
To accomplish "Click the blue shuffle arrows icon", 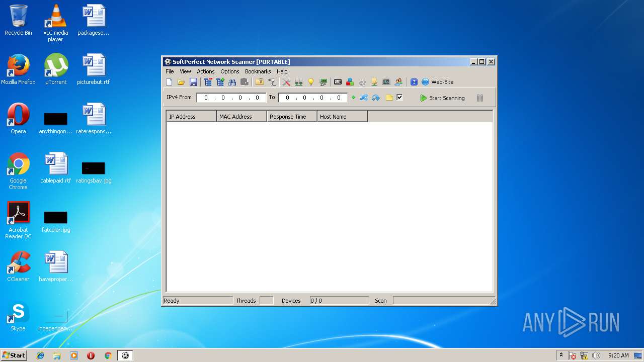I will tap(364, 98).
